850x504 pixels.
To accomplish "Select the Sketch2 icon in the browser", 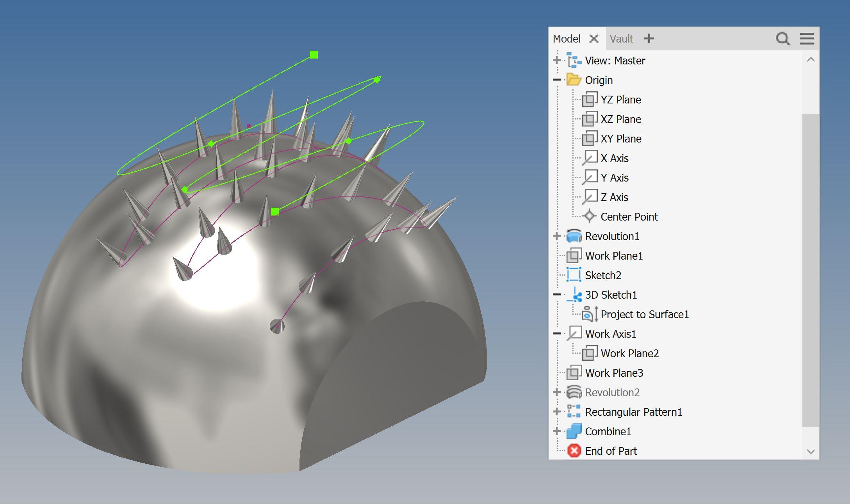I will tap(574, 275).
